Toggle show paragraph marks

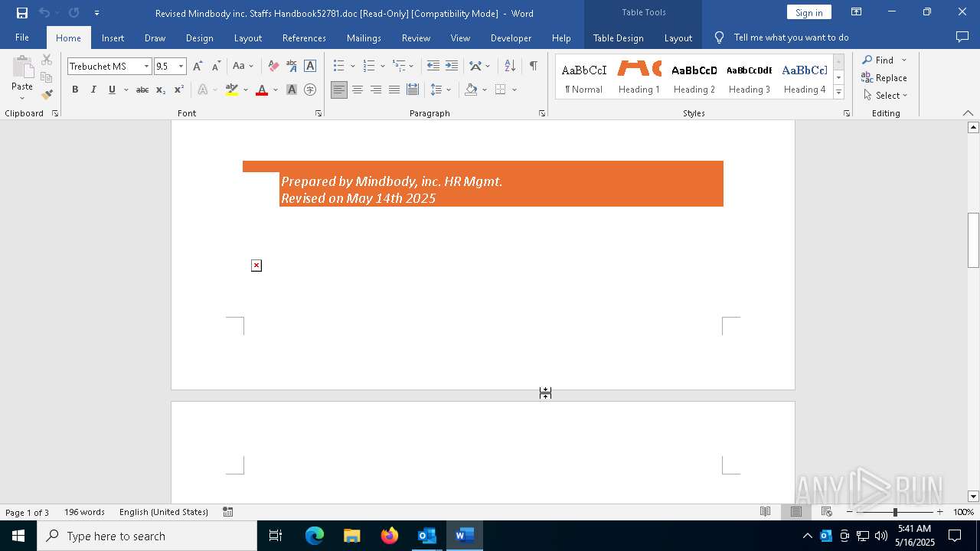tap(533, 67)
